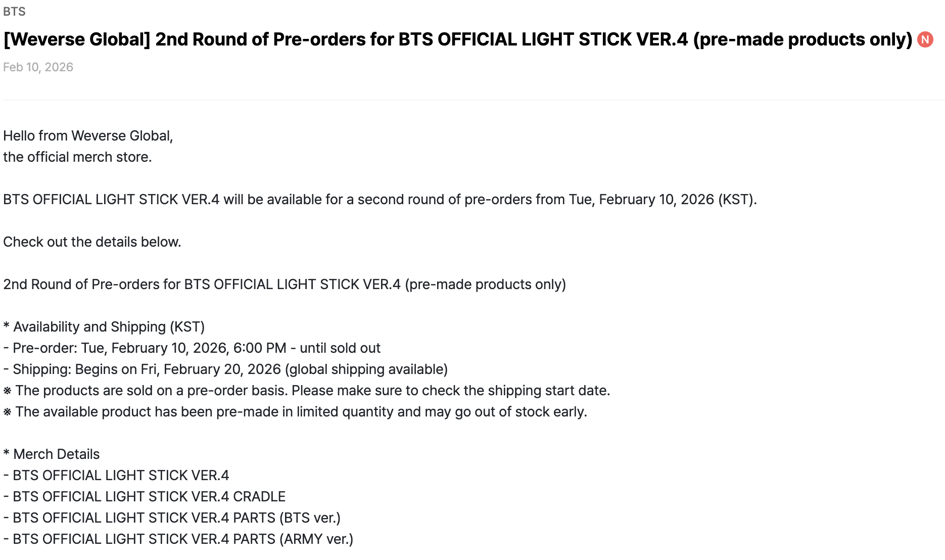Screen dimensions: 945x560
Task: Open the BTS community label
Action: [14, 12]
